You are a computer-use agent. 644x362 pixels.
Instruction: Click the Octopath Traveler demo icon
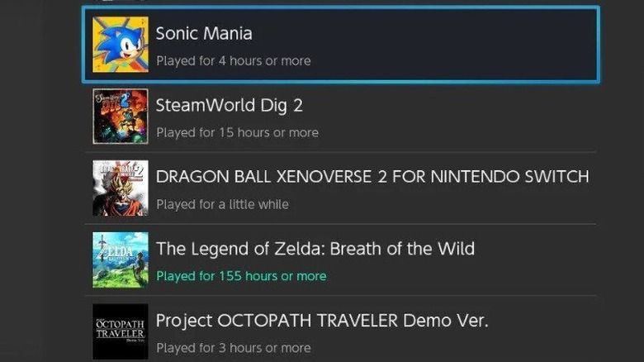(x=121, y=331)
